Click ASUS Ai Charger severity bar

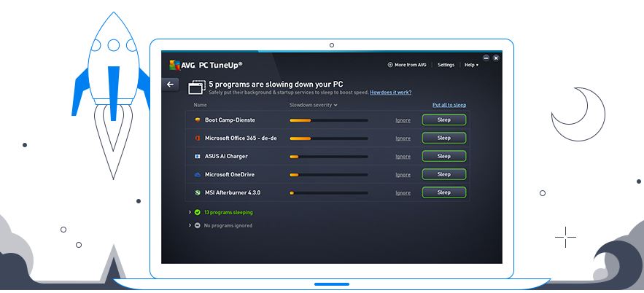click(329, 157)
